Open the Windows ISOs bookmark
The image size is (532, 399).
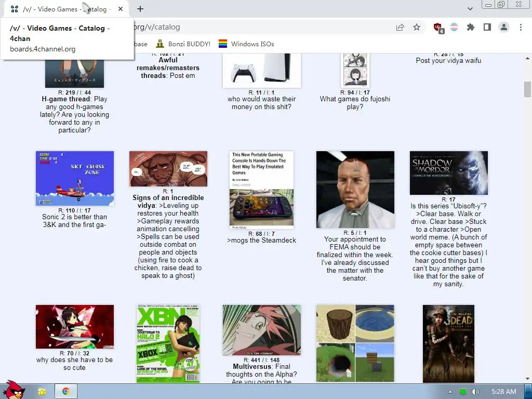point(246,44)
